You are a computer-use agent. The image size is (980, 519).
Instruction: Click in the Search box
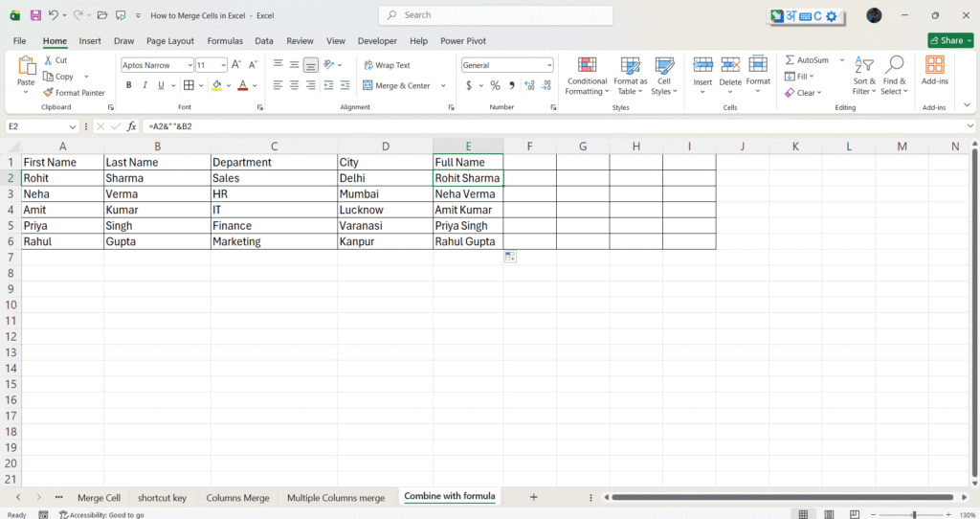[496, 15]
